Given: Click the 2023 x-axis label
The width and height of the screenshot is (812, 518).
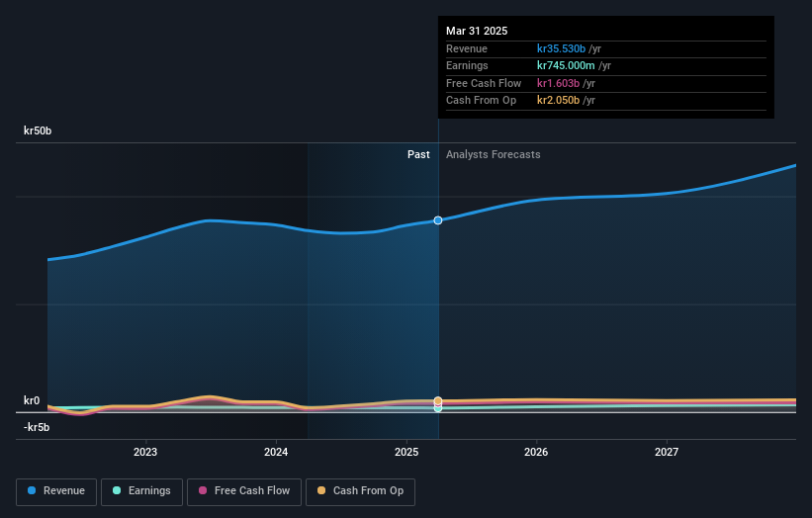Looking at the screenshot, I should pos(145,452).
